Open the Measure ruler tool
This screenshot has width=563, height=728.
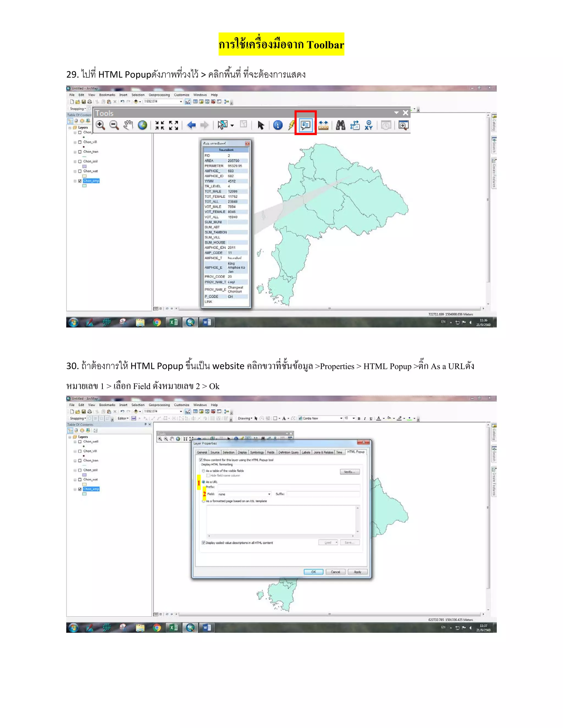click(x=323, y=125)
